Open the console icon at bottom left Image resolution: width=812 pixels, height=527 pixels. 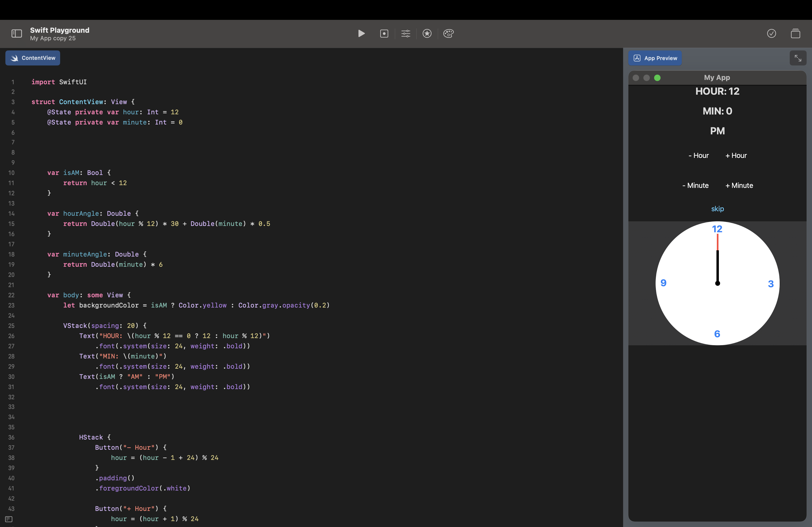pos(9,519)
